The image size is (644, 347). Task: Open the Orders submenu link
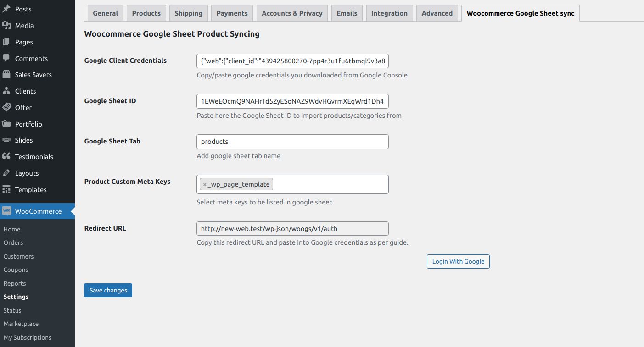coord(13,242)
